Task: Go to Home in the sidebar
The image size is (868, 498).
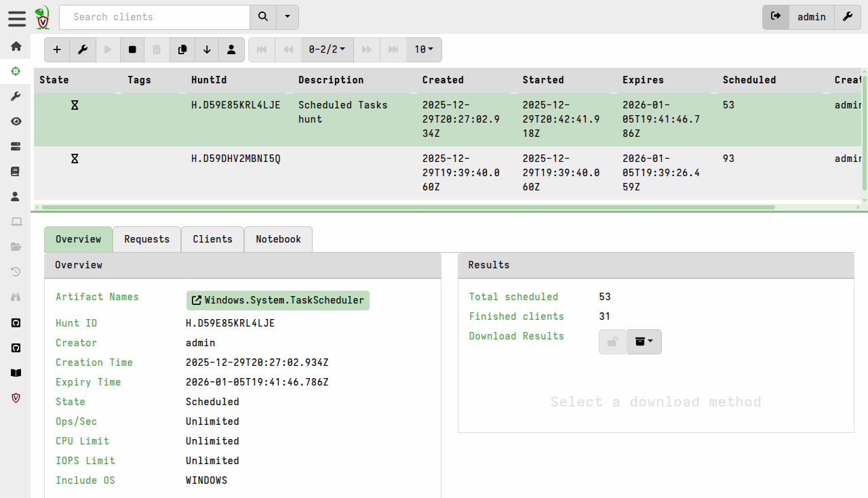Action: 16,46
